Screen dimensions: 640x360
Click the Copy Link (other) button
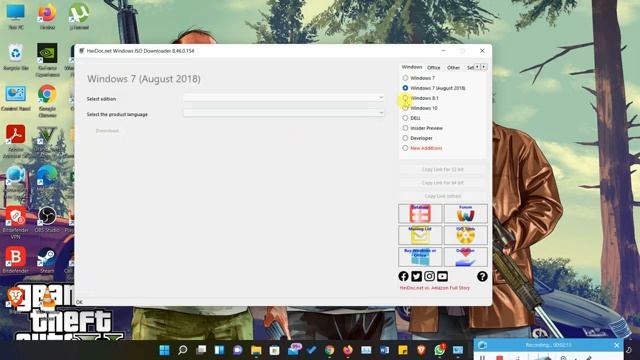tap(443, 196)
